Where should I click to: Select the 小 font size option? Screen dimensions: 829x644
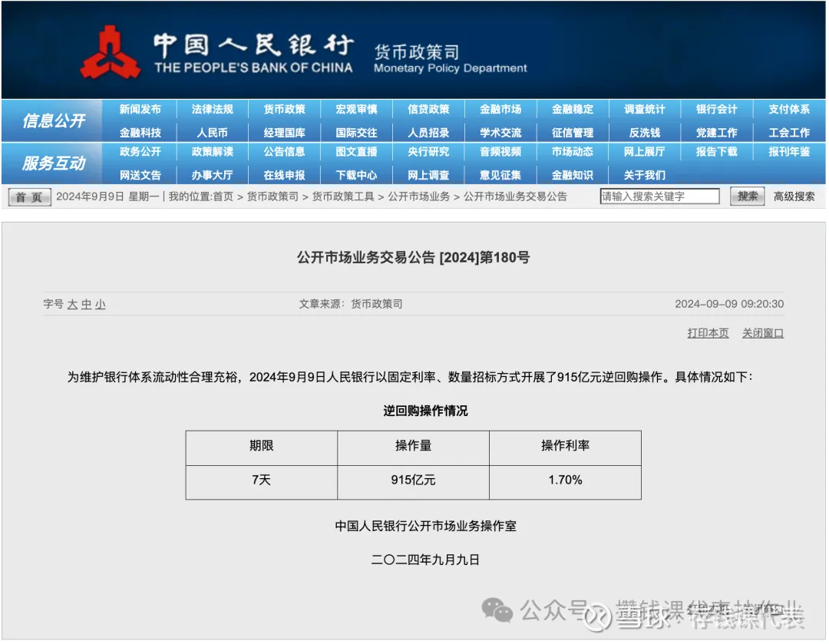coord(101,304)
